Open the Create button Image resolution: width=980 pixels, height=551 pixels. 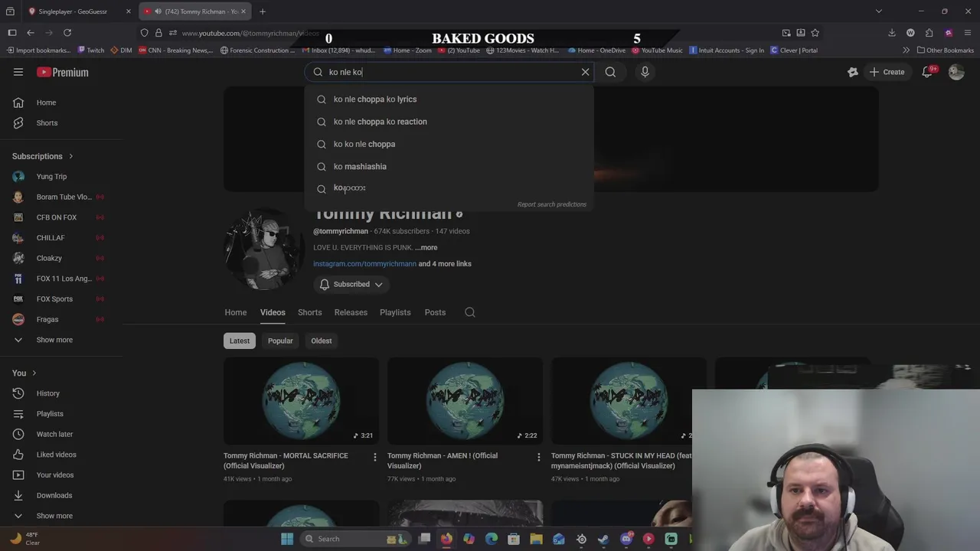click(x=887, y=72)
